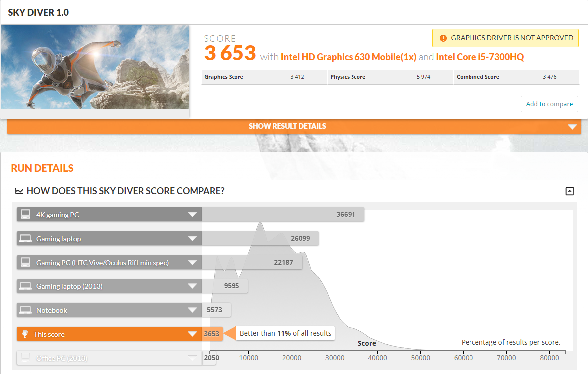Open the Show Result Details bar arrow

pyautogui.click(x=572, y=127)
